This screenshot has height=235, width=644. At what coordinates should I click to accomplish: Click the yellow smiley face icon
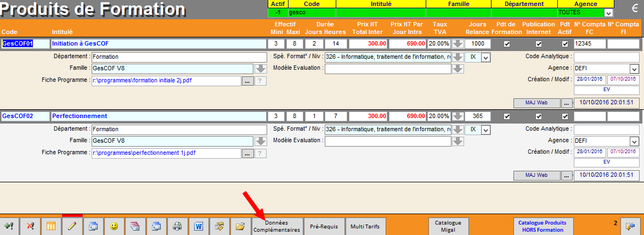(114, 226)
